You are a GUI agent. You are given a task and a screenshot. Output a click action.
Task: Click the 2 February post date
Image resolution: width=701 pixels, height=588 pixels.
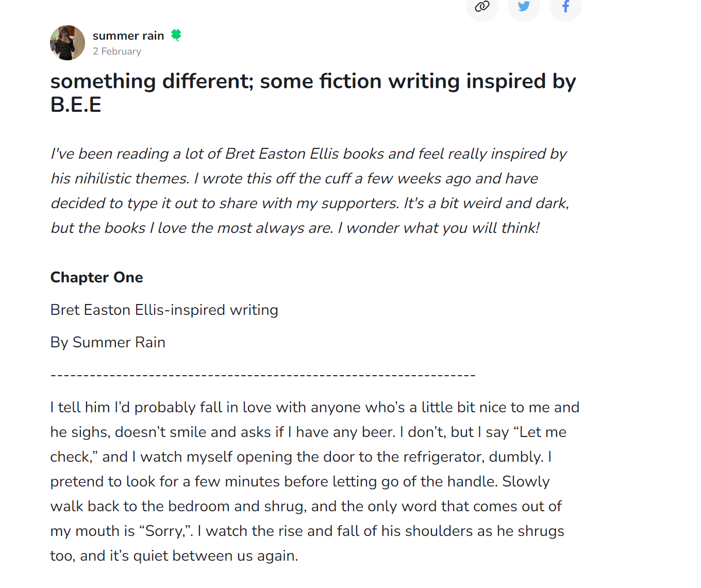(x=117, y=52)
